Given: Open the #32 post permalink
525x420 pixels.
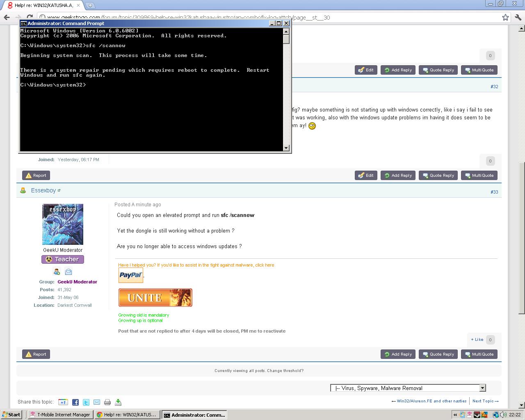Looking at the screenshot, I should (494, 87).
